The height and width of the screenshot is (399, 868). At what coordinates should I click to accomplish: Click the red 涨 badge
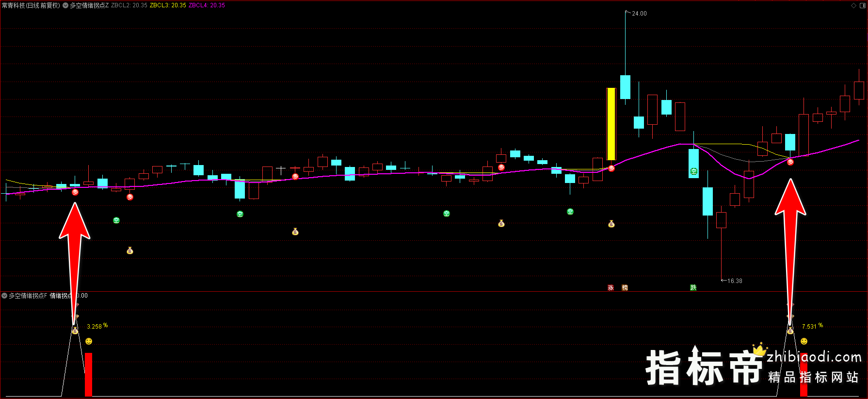611,288
